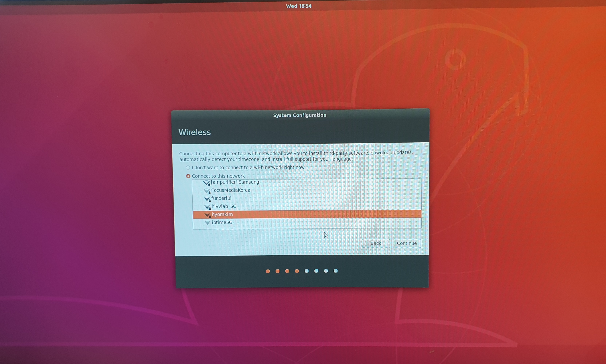Viewport: 606px width, 364px height.
Task: Click the FocusMediaKorea locked wifi icon
Action: [207, 191]
